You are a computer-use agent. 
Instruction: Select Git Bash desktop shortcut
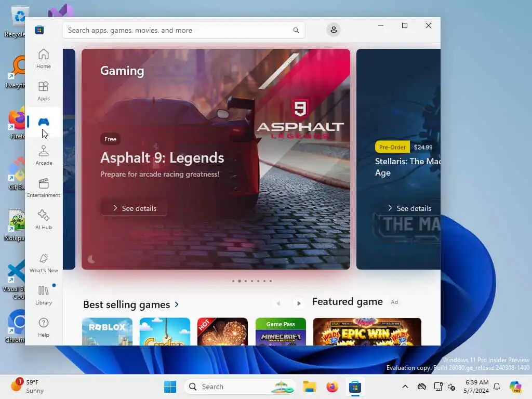click(x=16, y=174)
